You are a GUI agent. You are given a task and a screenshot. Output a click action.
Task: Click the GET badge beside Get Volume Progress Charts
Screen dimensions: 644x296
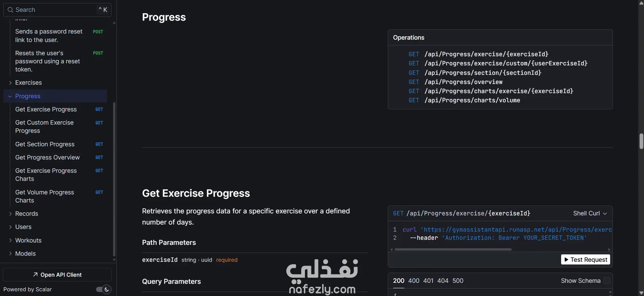point(99,192)
